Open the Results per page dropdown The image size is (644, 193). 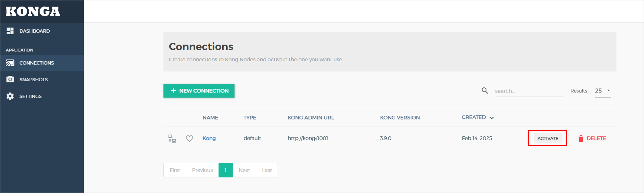[603, 91]
